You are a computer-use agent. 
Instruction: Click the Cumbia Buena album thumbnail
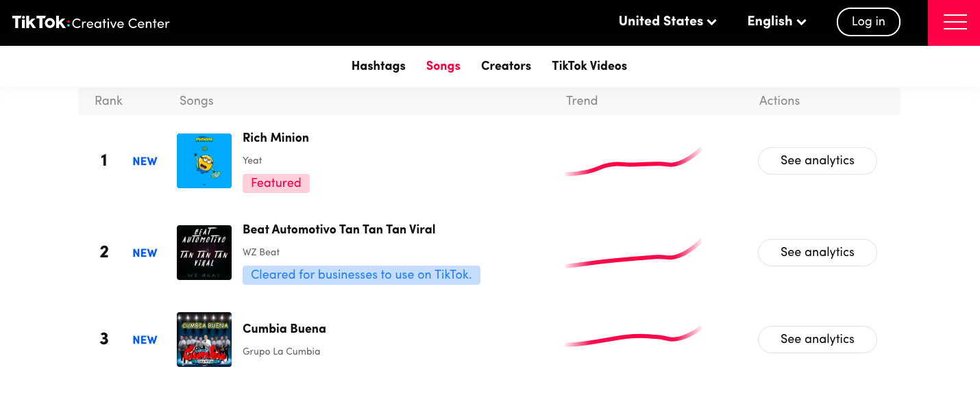[204, 339]
